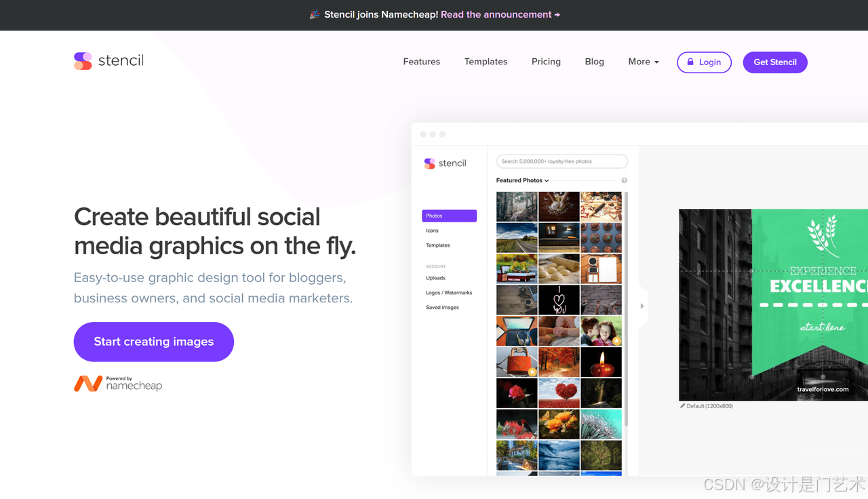The height and width of the screenshot is (499, 868).
Task: Click the Login button
Action: click(704, 62)
